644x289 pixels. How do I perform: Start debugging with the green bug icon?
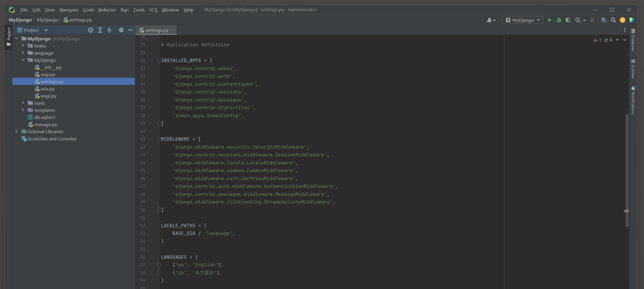tap(559, 20)
